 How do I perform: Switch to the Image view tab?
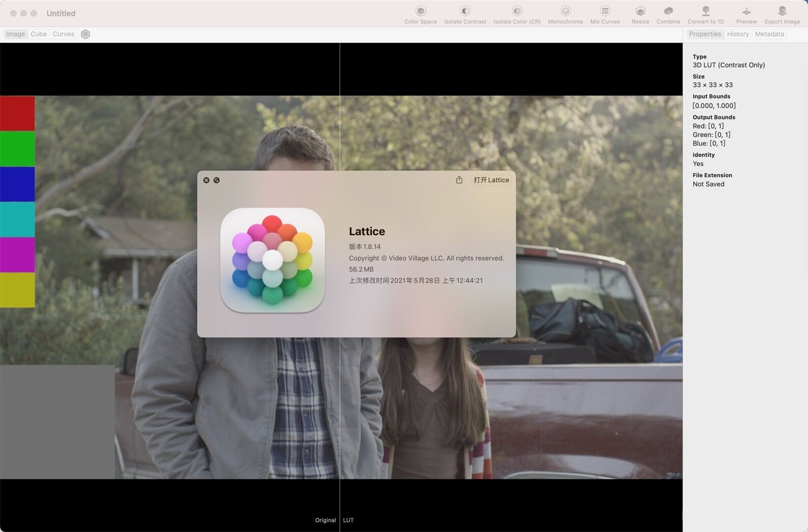[x=15, y=34]
